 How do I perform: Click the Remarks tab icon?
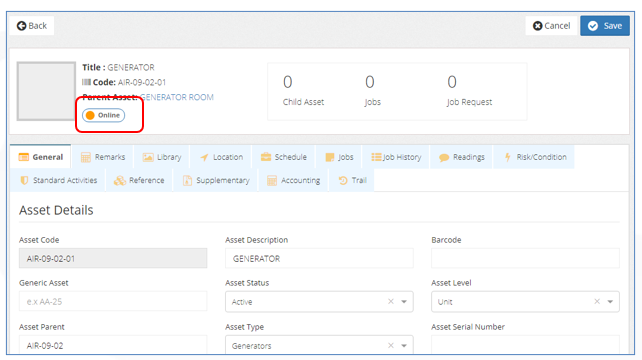(86, 157)
